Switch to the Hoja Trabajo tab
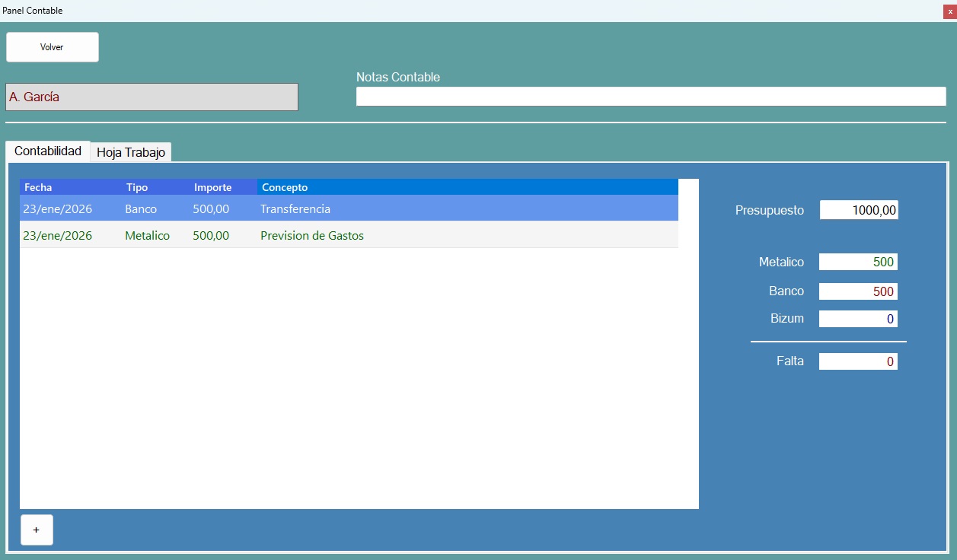957x560 pixels. 130,152
